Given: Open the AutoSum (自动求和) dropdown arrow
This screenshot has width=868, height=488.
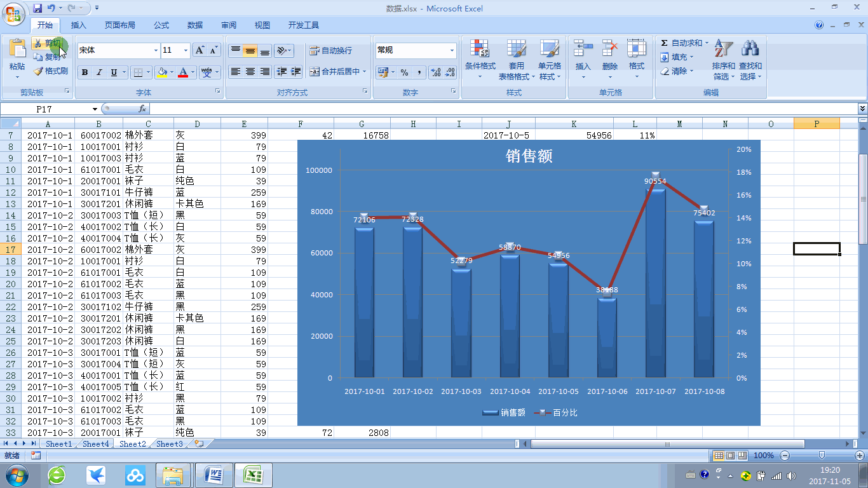Looking at the screenshot, I should [x=707, y=43].
